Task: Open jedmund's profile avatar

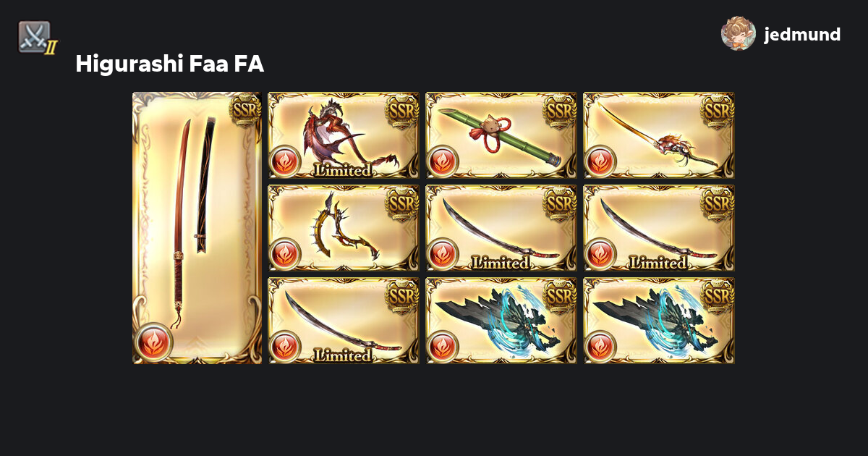Action: pyautogui.click(x=739, y=33)
